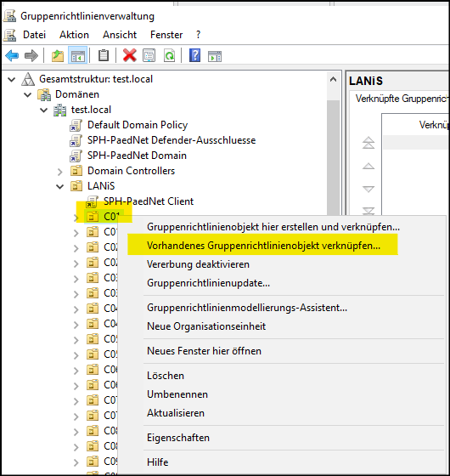Collapse the LANiS node
The width and height of the screenshot is (450, 476).
click(x=60, y=186)
